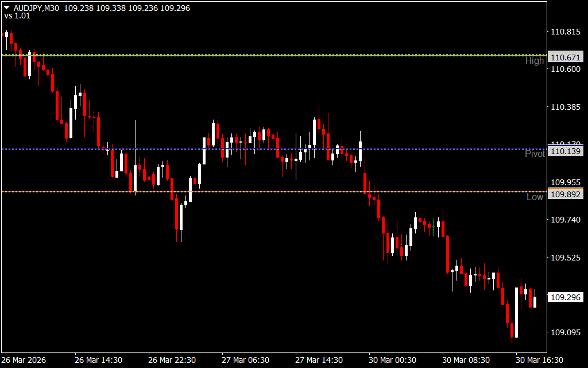The width and height of the screenshot is (588, 368).
Task: Click the 109.892 low price tag
Action: pos(566,194)
